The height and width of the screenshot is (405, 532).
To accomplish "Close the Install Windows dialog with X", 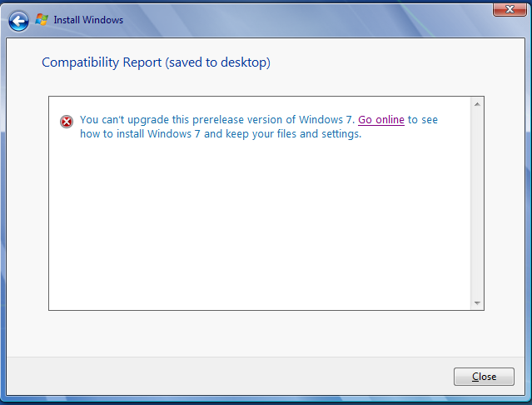I will tap(510, 9).
